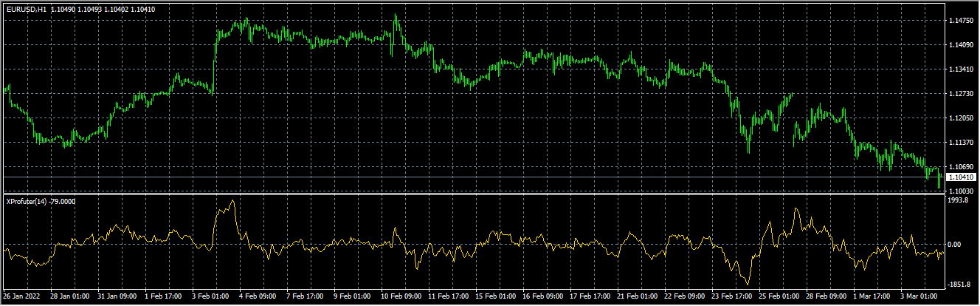Click the 1.14750 price axis label
980x306 pixels.
(962, 21)
